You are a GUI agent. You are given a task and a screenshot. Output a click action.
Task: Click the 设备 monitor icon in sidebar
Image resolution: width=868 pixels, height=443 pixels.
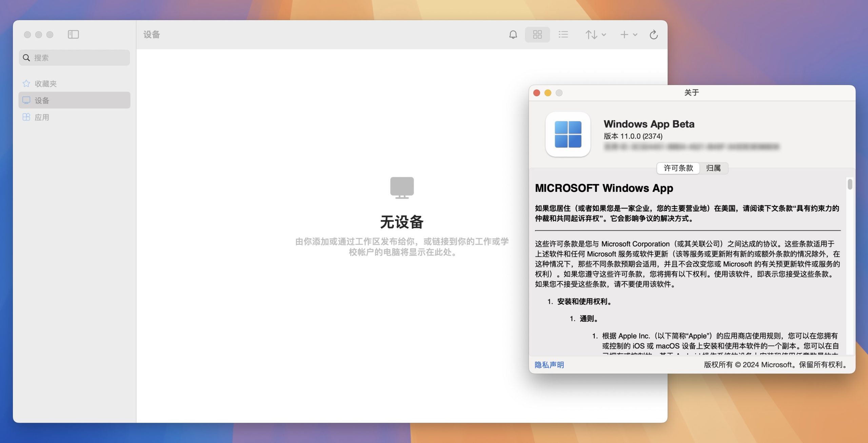tap(26, 100)
